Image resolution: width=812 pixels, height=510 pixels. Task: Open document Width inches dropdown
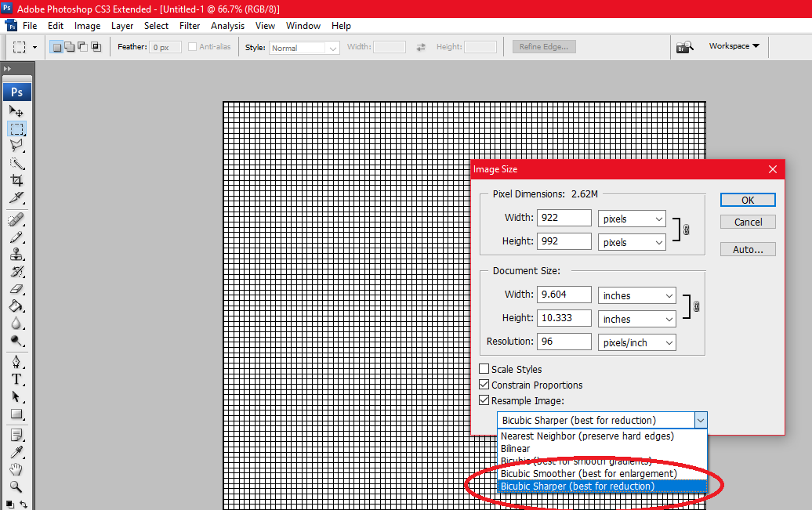(637, 295)
